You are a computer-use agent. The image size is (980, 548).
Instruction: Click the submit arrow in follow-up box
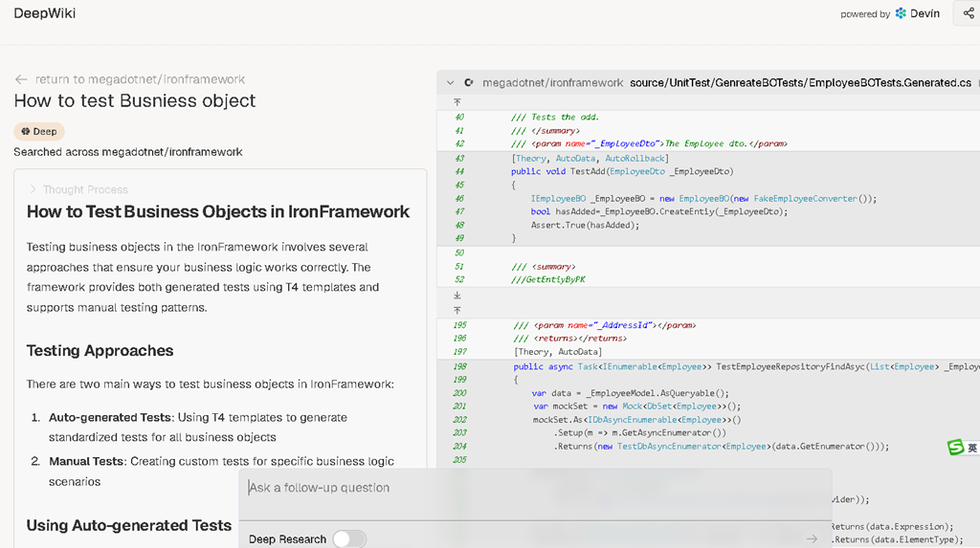tap(812, 538)
